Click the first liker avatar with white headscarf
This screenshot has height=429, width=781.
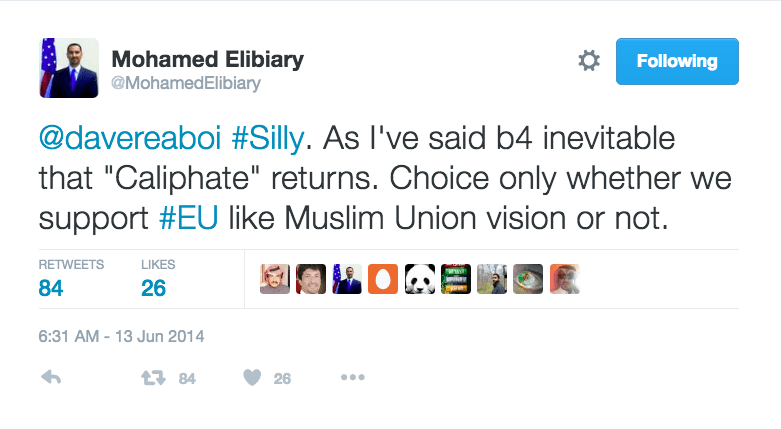click(275, 279)
